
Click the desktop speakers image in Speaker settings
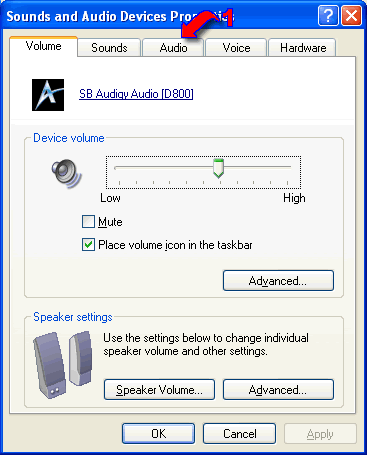pos(63,364)
